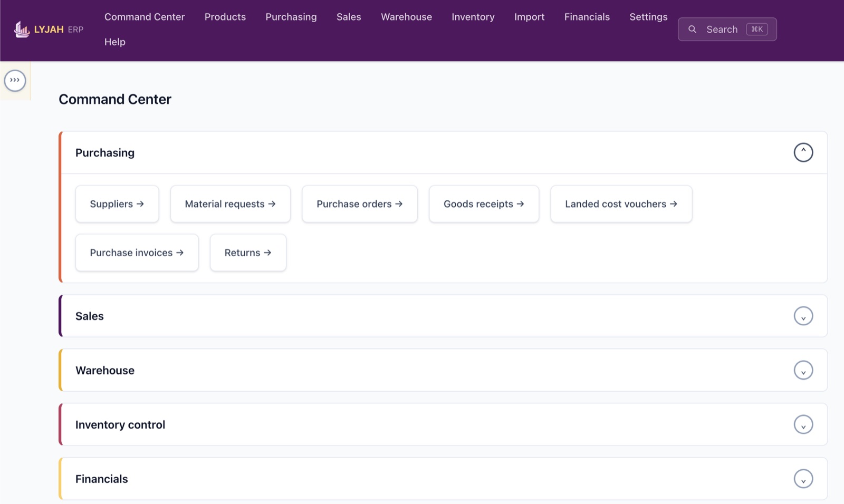
Task: Open Landed cost vouchers
Action: point(621,204)
